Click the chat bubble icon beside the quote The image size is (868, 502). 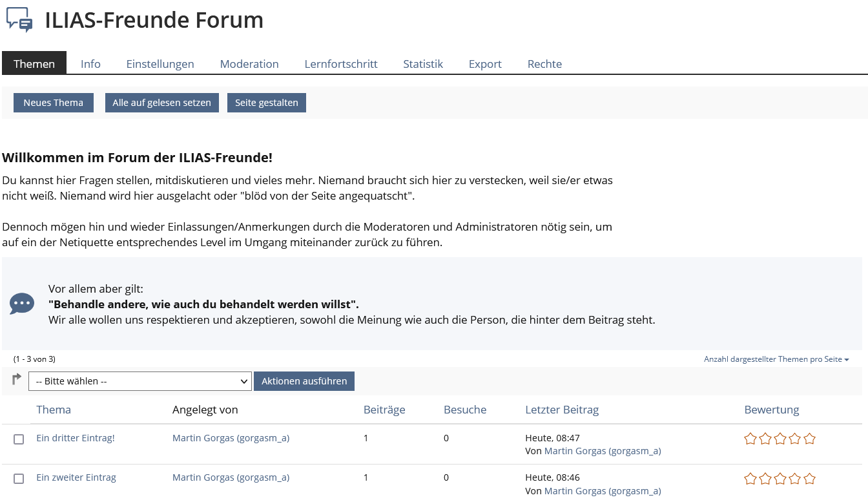(x=22, y=304)
